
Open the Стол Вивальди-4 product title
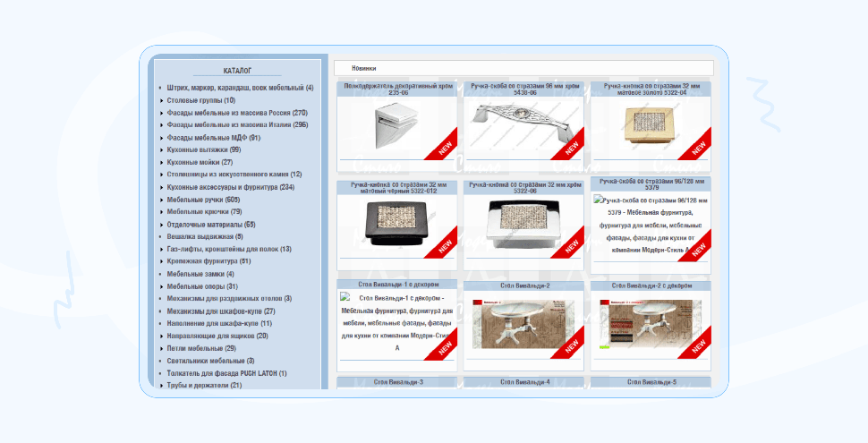(524, 382)
